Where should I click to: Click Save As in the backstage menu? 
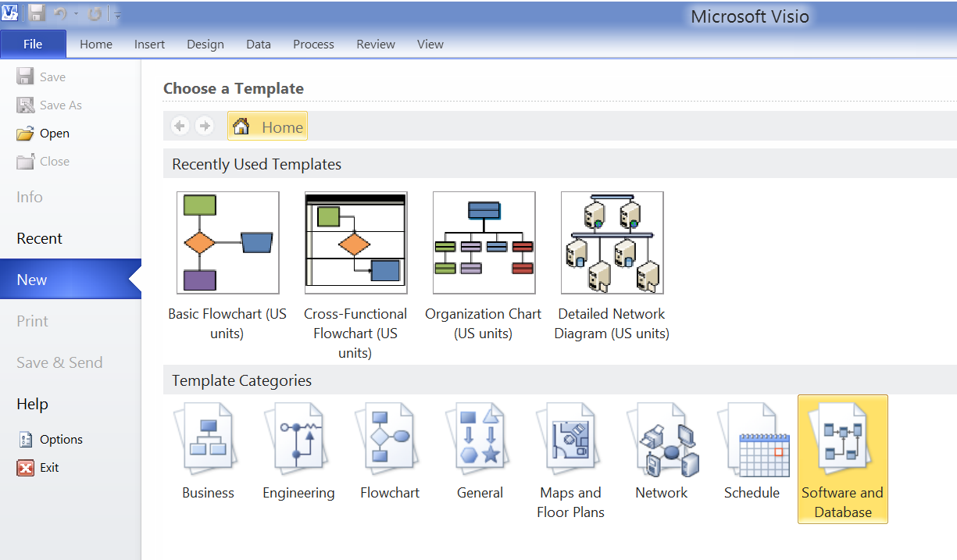[x=50, y=105]
